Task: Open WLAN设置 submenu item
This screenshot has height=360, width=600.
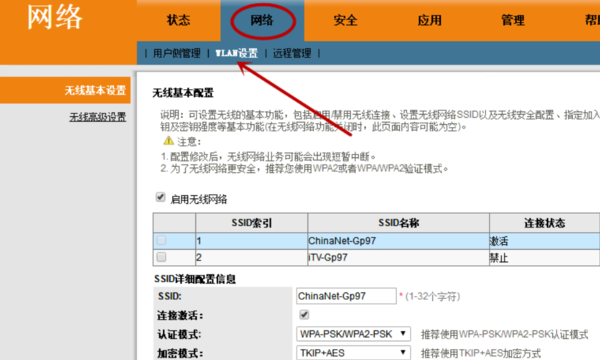Action: click(236, 53)
